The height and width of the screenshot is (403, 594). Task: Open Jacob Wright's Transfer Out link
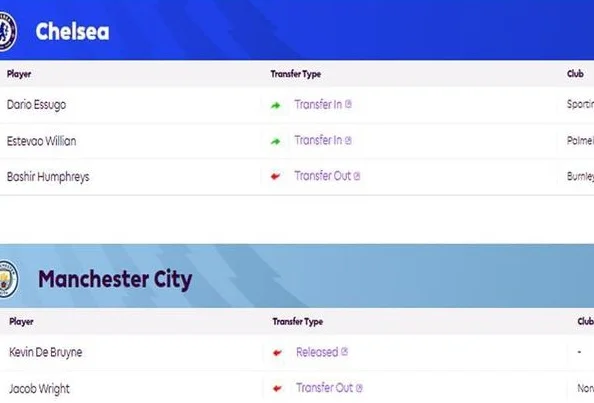[325, 388]
